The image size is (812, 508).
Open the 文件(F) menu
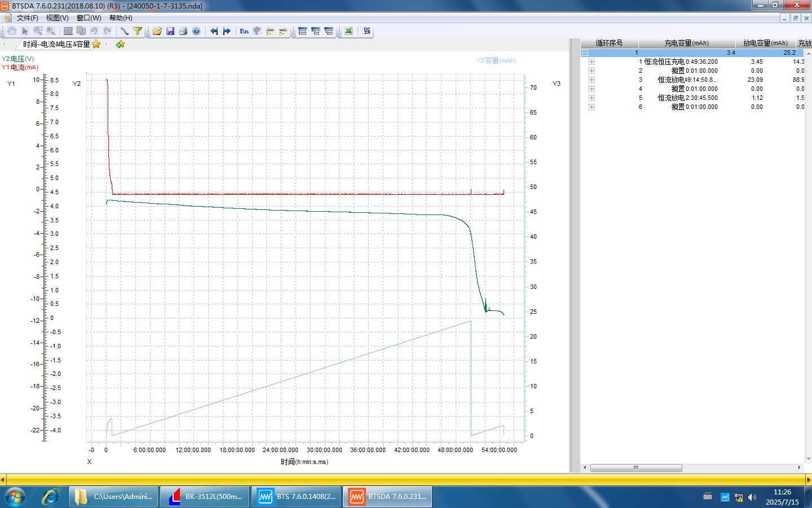(x=27, y=18)
